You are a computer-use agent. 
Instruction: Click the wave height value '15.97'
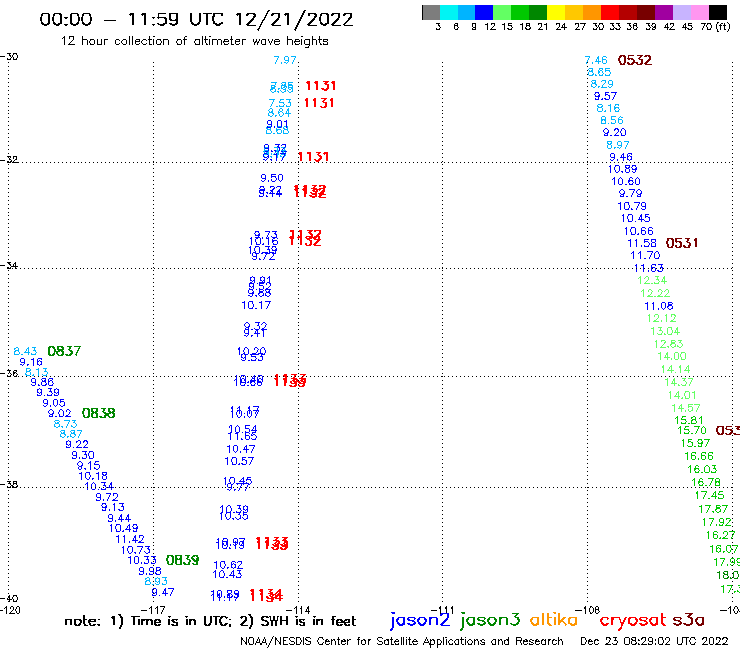[x=695, y=443]
